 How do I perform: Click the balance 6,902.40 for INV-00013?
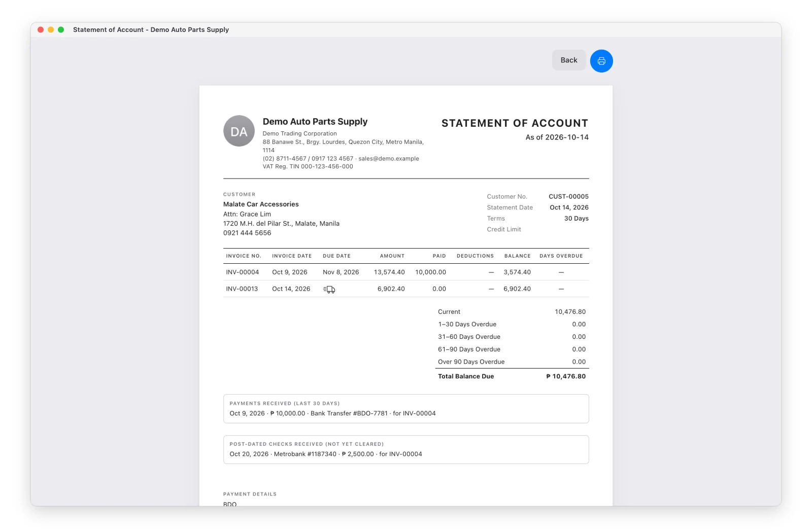tap(517, 289)
